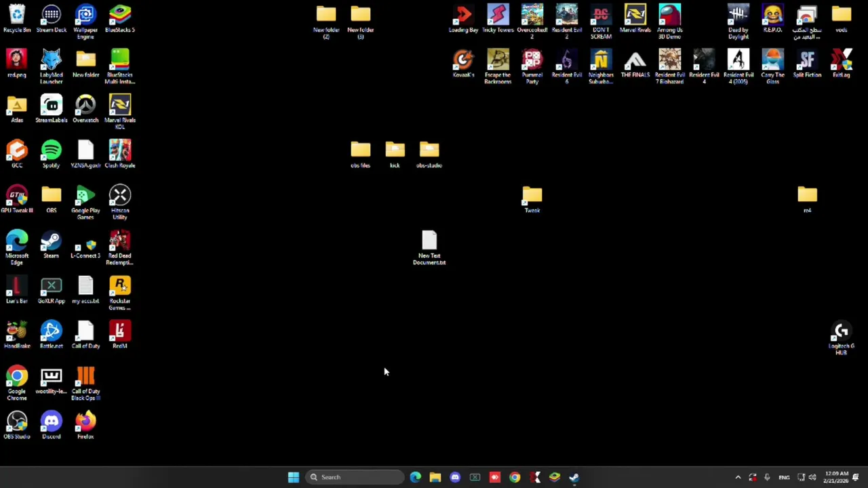Select the R.E.P.O. game icon
868x488 pixels.
772,18
